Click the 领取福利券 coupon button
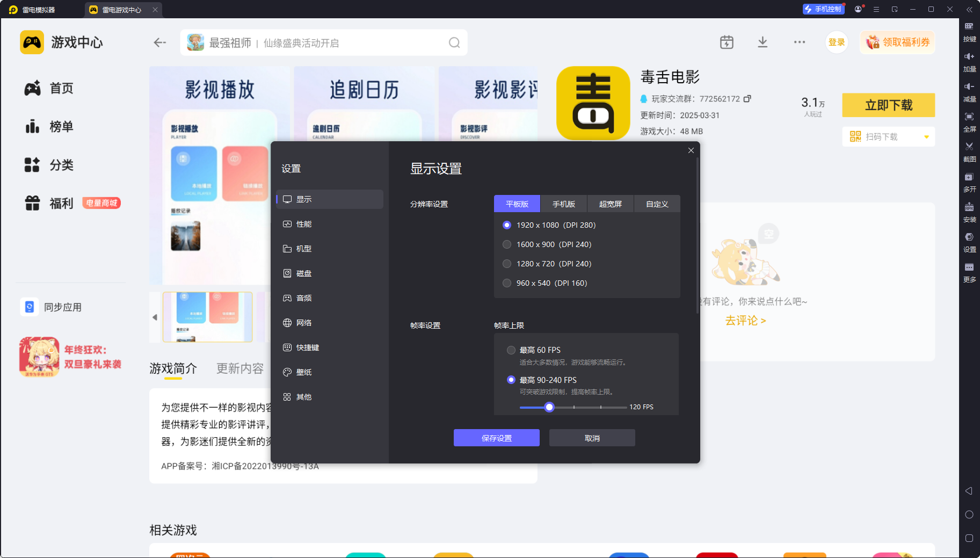The image size is (980, 558). pyautogui.click(x=898, y=42)
